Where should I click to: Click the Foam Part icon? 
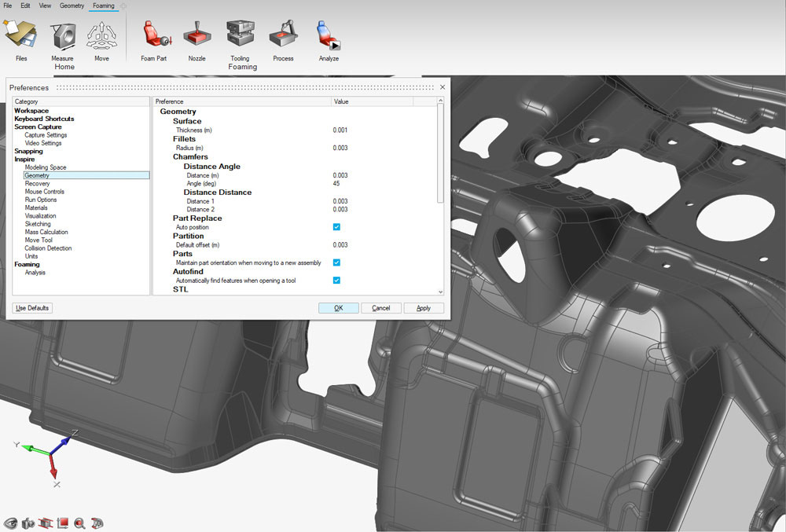click(x=153, y=37)
